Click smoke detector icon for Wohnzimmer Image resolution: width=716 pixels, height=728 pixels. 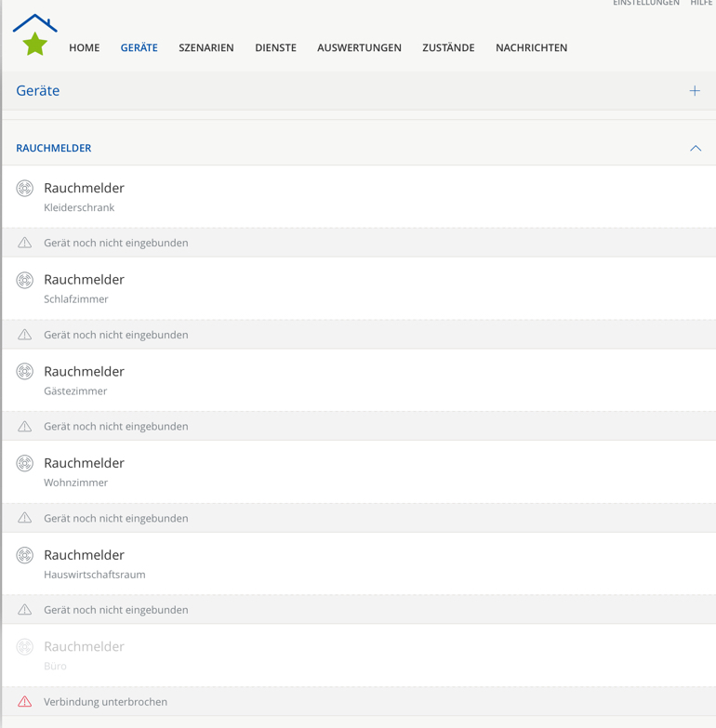pyautogui.click(x=25, y=463)
